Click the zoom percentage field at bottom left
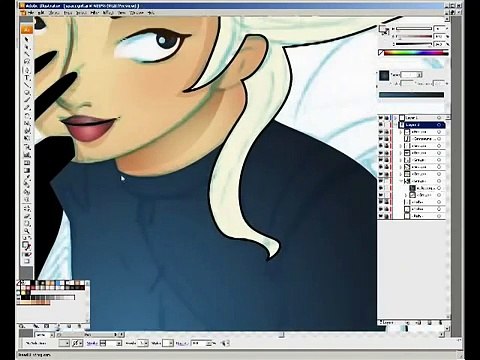This screenshot has height=360, width=480. coord(42,334)
